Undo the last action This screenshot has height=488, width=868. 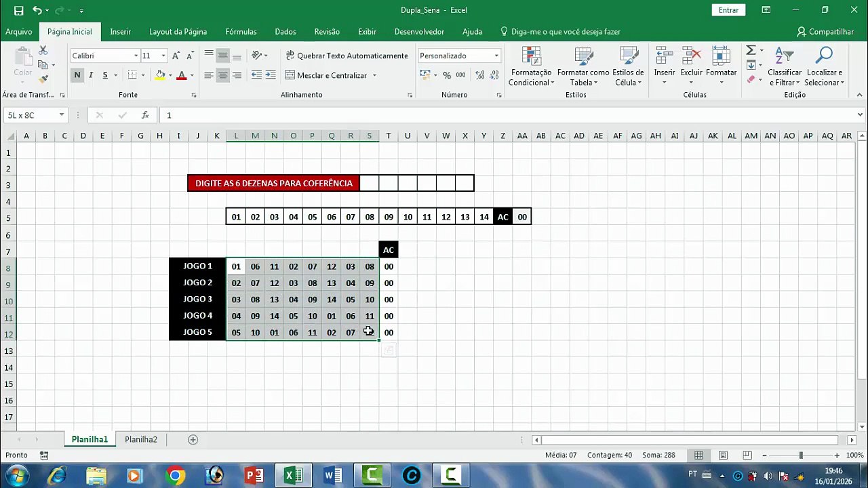[x=37, y=10]
